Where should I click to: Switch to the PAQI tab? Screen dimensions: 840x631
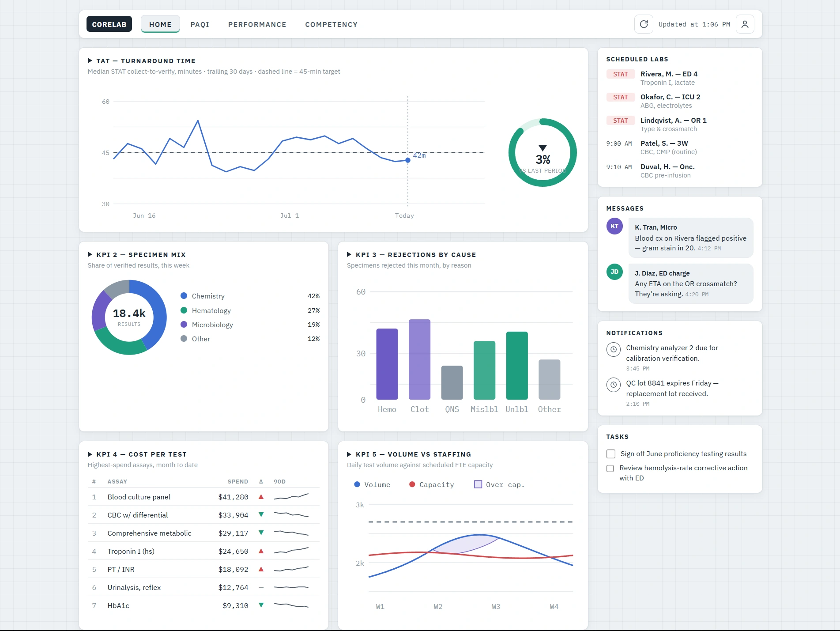point(200,24)
